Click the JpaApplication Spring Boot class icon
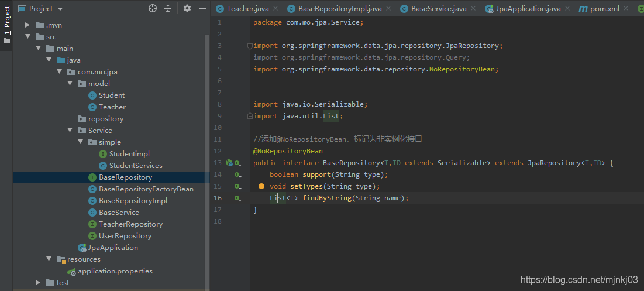Screen dimensions: 644x291 pyautogui.click(x=82, y=248)
